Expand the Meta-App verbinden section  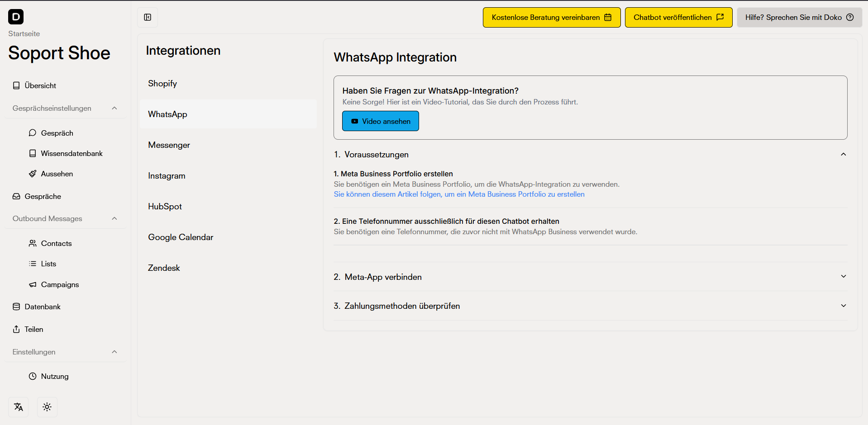[x=843, y=276]
